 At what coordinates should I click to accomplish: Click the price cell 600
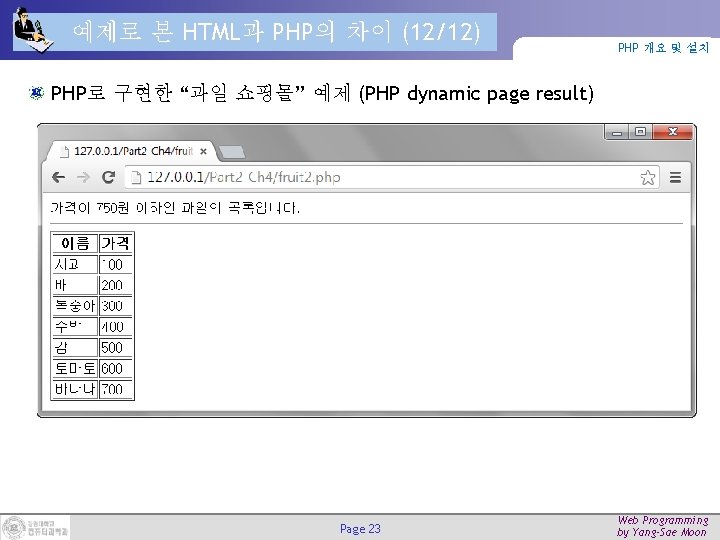(x=116, y=368)
